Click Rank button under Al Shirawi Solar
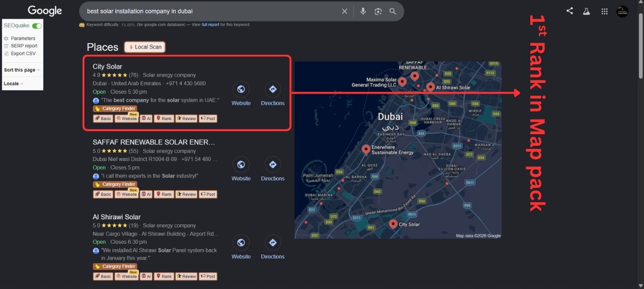The height and width of the screenshot is (289, 644). pyautogui.click(x=164, y=276)
